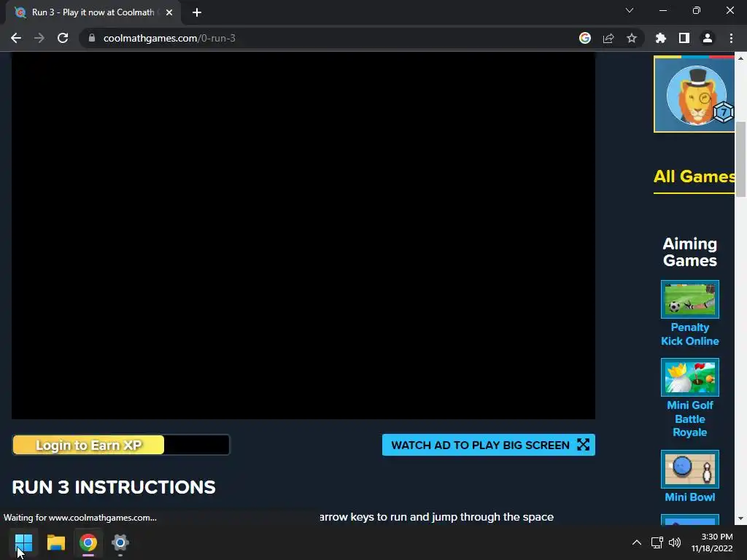Click the vertical scrollbar thumb
Image resolution: width=747 pixels, height=560 pixels.
740,160
